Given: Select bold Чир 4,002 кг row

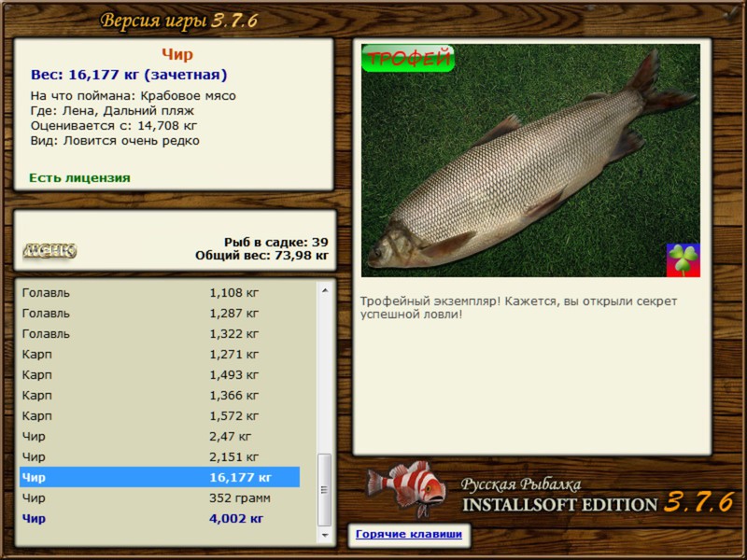Looking at the screenshot, I should [160, 519].
